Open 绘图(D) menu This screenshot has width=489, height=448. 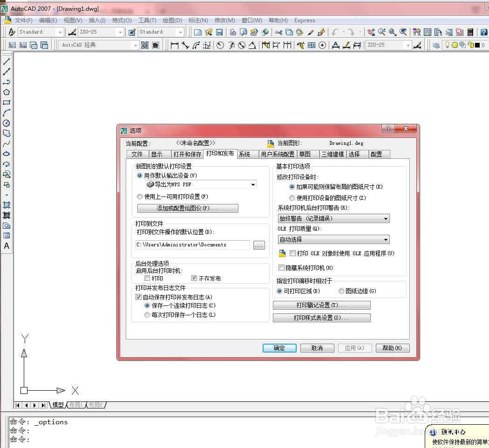point(172,20)
